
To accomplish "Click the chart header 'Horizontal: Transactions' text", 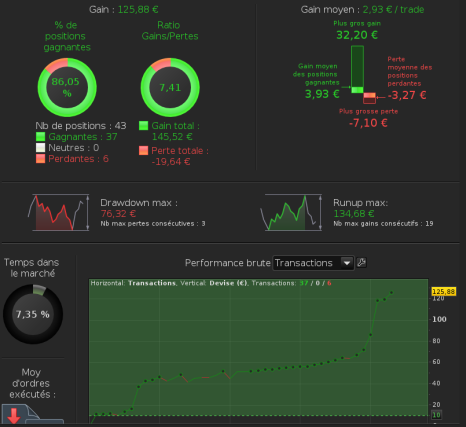I will [133, 283].
